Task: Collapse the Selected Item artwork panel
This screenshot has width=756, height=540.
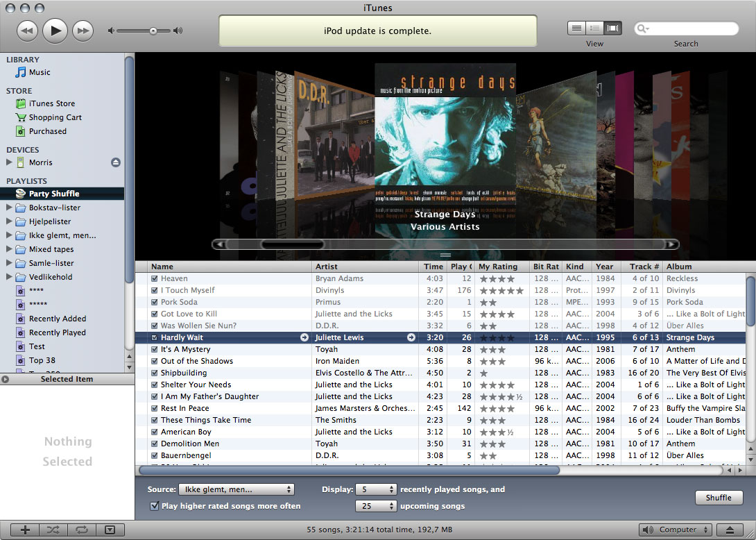Action: pos(6,379)
